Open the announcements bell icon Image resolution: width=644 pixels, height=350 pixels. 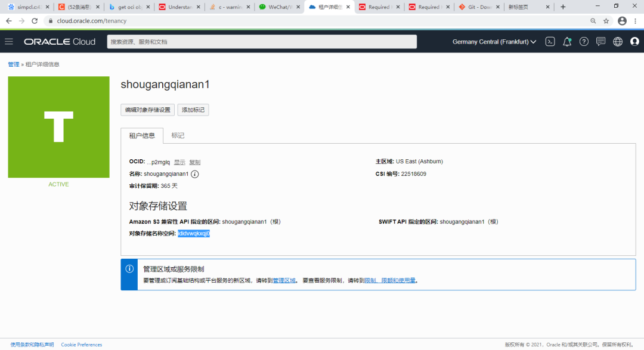pyautogui.click(x=567, y=42)
